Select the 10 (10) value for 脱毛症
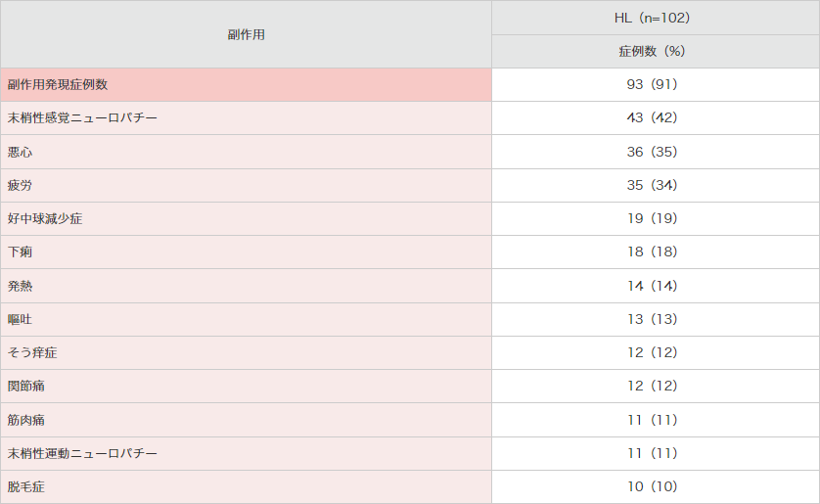 click(653, 486)
